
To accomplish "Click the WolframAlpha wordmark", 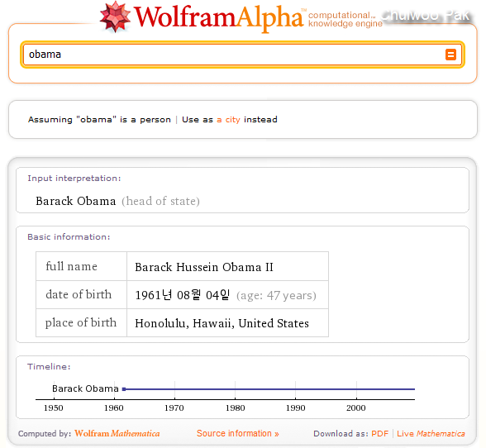I will tap(219, 18).
